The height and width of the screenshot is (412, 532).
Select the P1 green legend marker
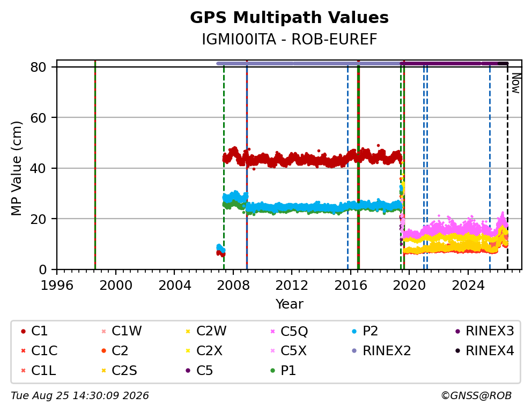[x=272, y=371]
